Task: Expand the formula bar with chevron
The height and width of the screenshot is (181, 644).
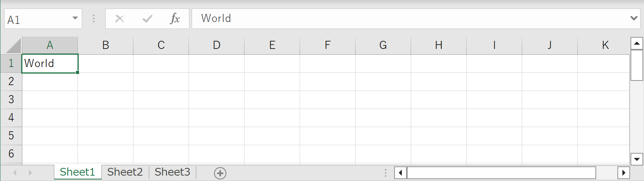Action: [634, 18]
